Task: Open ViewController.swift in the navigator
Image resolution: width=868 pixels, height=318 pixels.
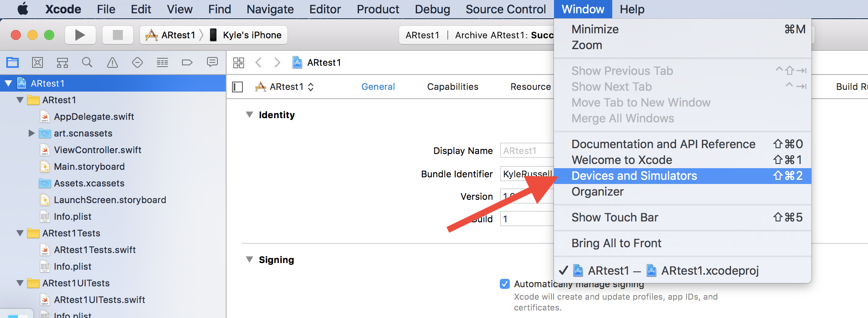Action: (97, 150)
